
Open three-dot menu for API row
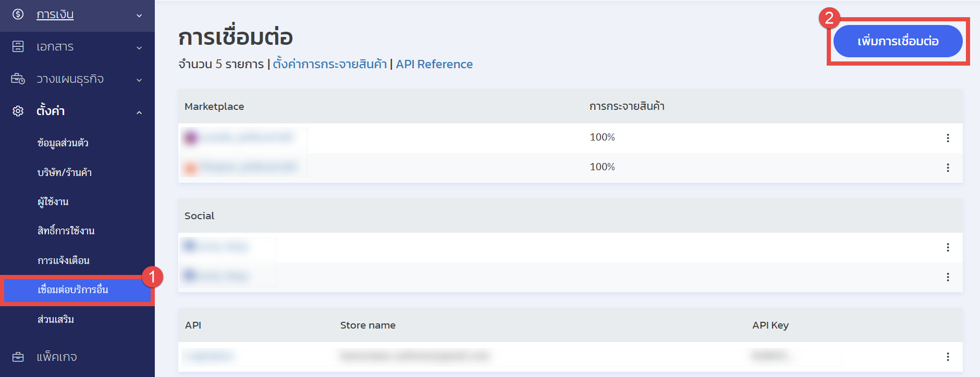(948, 357)
